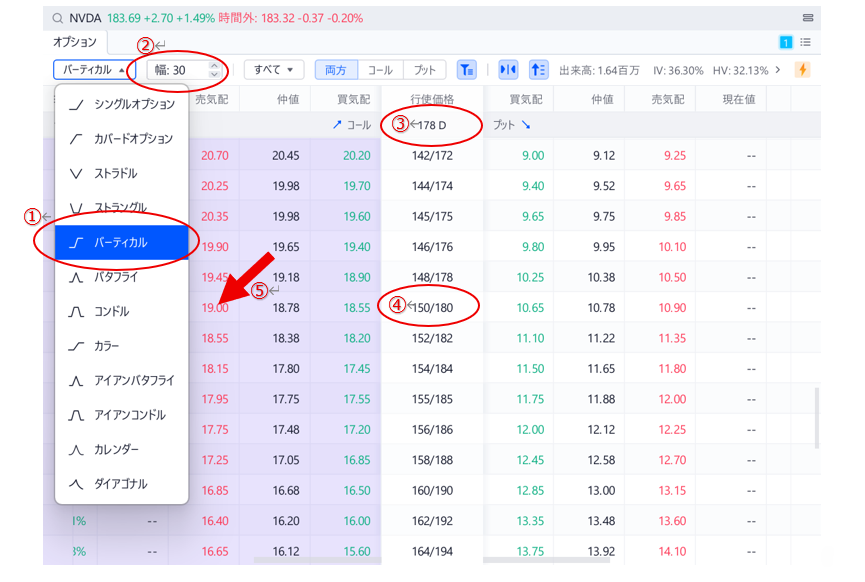865x582 pixels.
Task: Switch to コール (calls) only view
Action: pyautogui.click(x=380, y=70)
